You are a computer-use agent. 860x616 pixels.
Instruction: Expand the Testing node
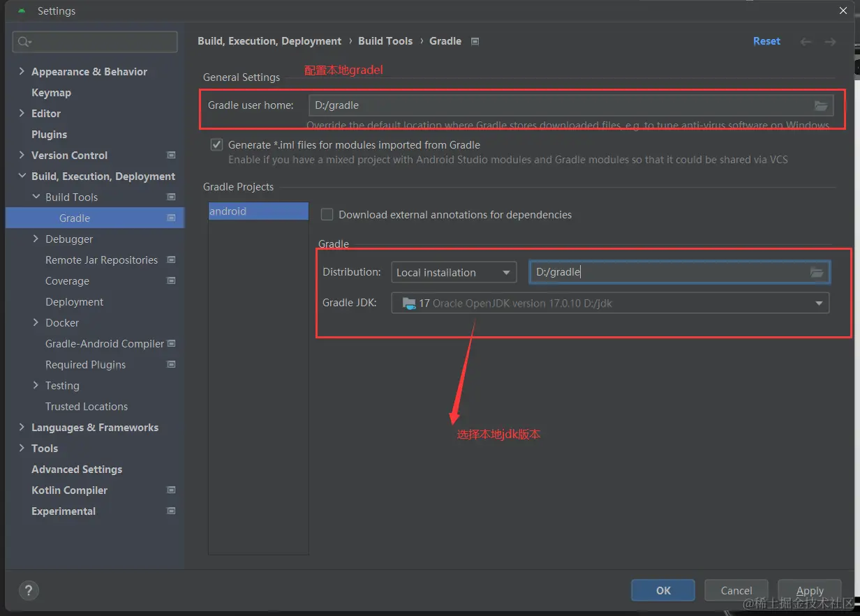pos(36,385)
